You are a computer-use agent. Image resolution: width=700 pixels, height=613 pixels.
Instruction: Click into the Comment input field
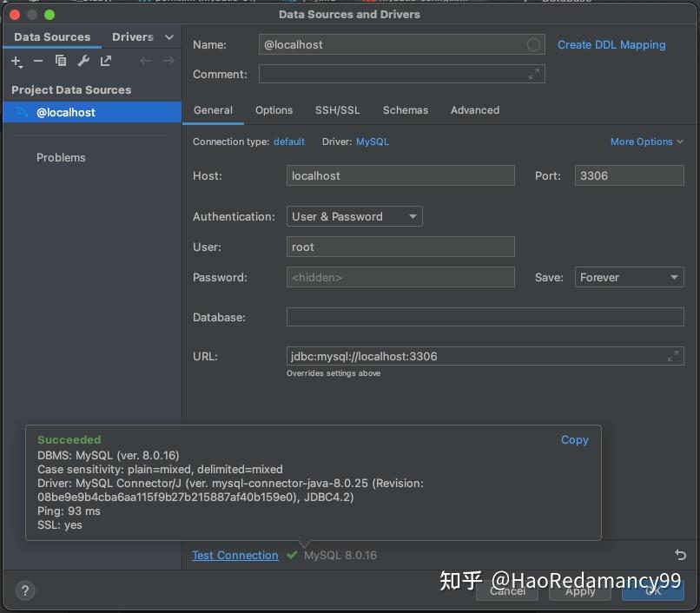click(401, 74)
